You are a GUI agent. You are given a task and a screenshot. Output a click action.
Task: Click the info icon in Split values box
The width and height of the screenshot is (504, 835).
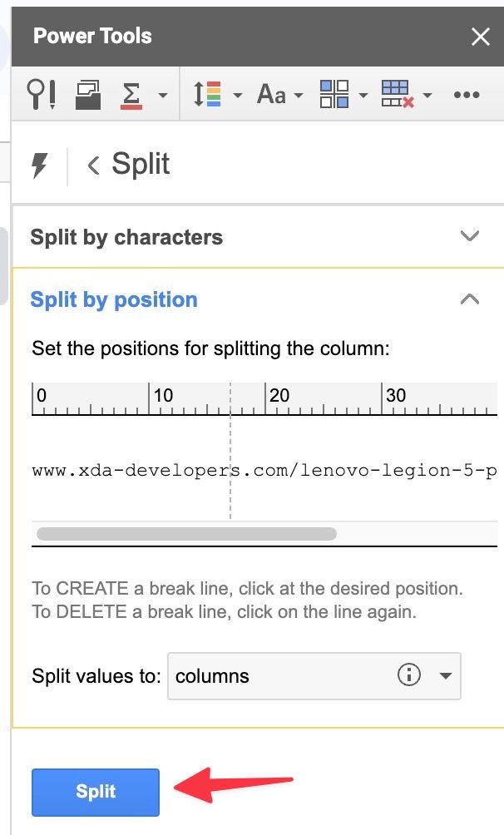409,675
